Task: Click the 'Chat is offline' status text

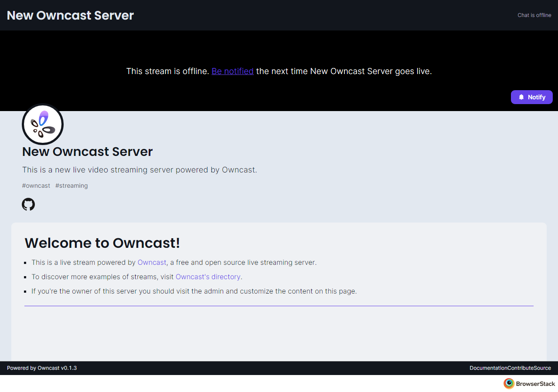Action: [534, 15]
